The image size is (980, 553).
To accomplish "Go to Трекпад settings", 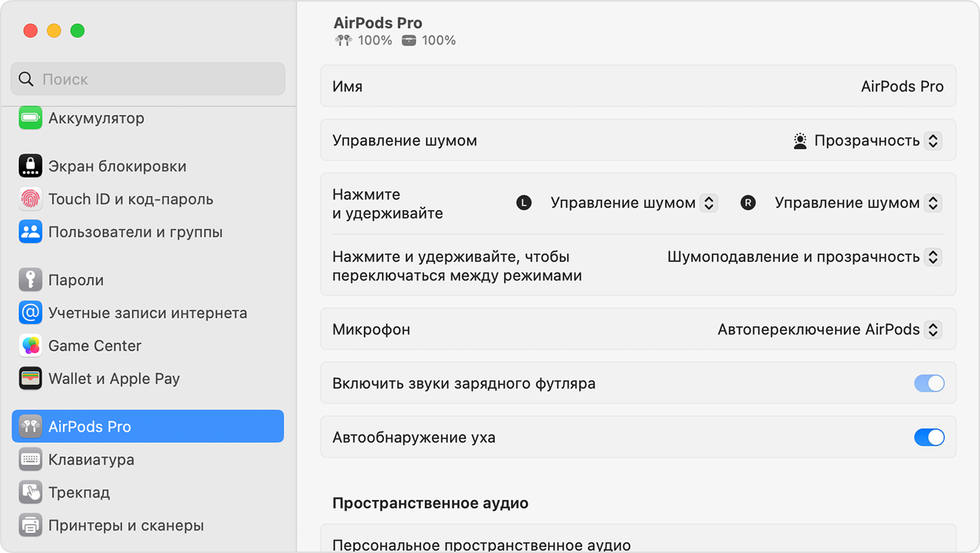I will pos(148,492).
